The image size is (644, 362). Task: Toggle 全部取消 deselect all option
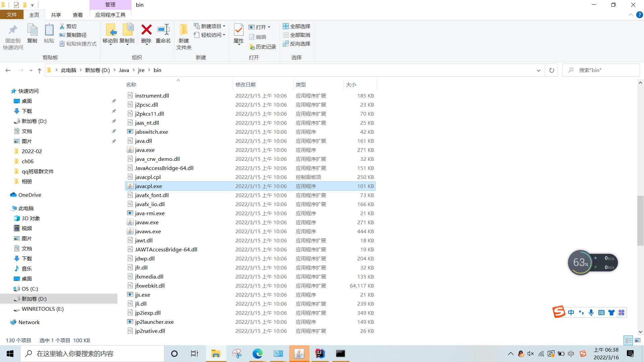297,35
